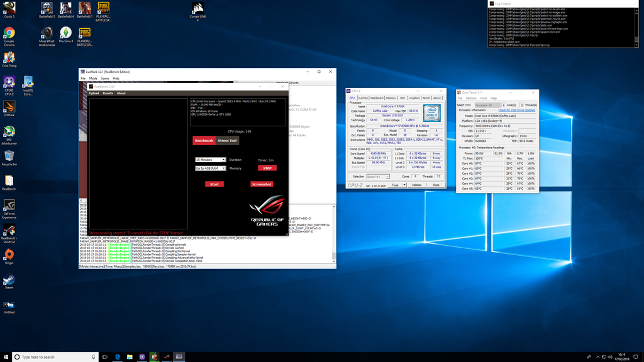Open the Origin desktop shortcut
The image size is (644, 362).
[9, 255]
